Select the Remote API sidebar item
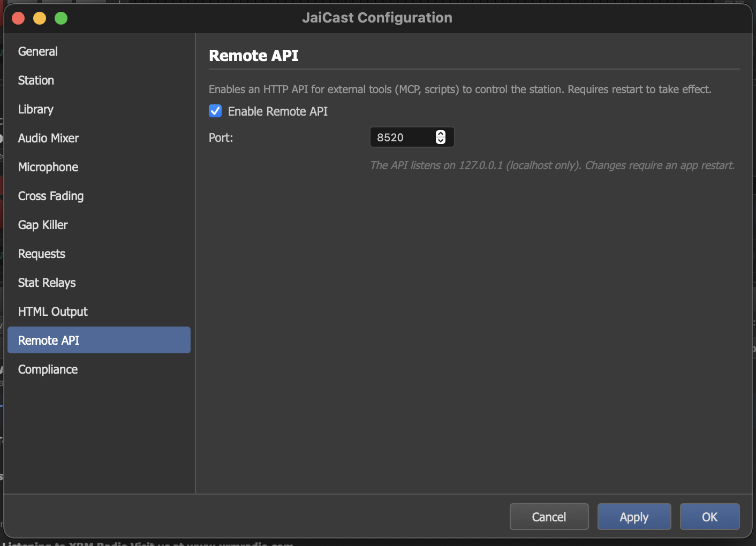 coord(99,340)
